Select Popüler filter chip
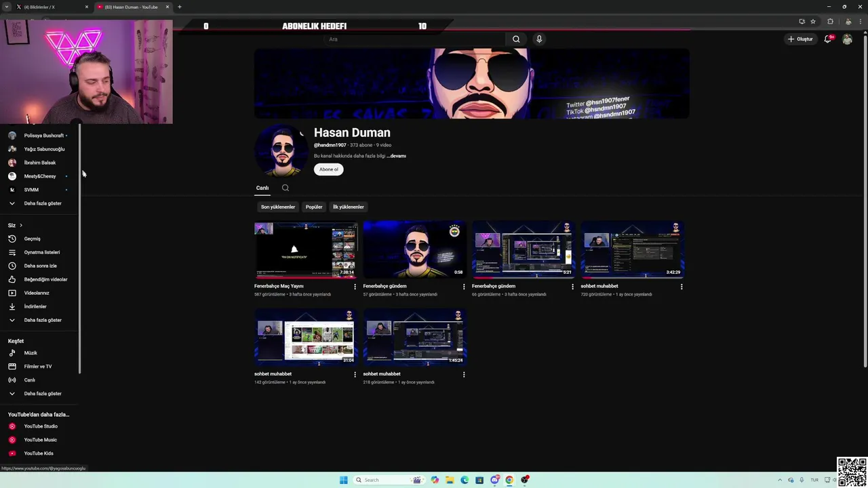This screenshot has height=488, width=868. coord(314,207)
